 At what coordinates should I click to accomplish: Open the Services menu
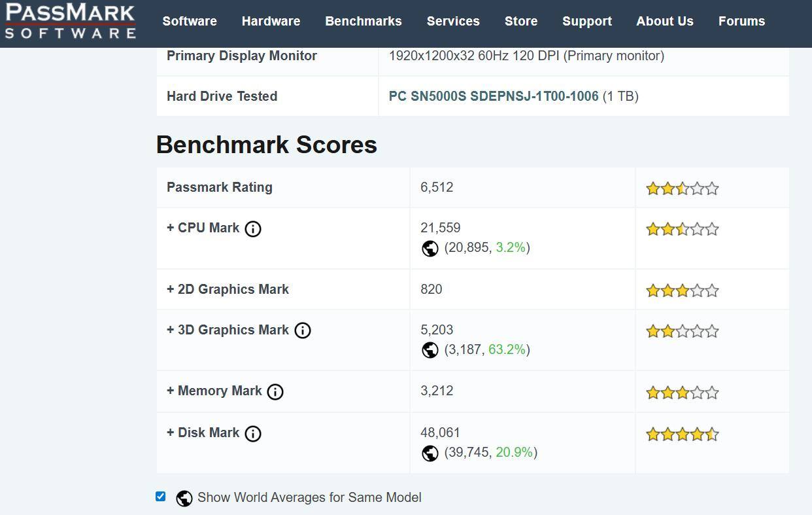tap(453, 21)
